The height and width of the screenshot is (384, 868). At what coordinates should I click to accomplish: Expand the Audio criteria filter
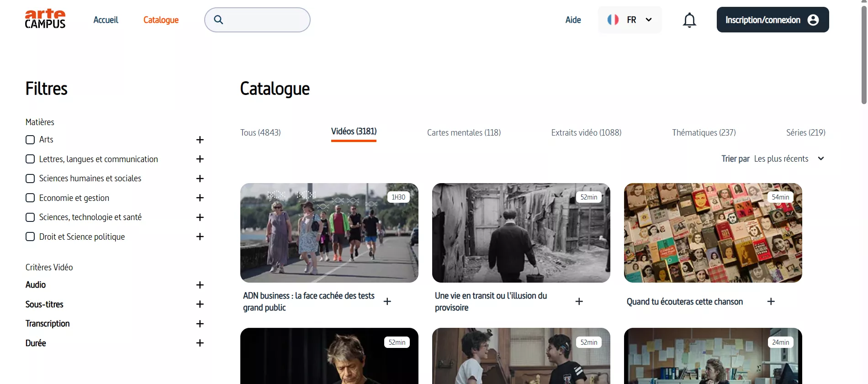tap(200, 285)
